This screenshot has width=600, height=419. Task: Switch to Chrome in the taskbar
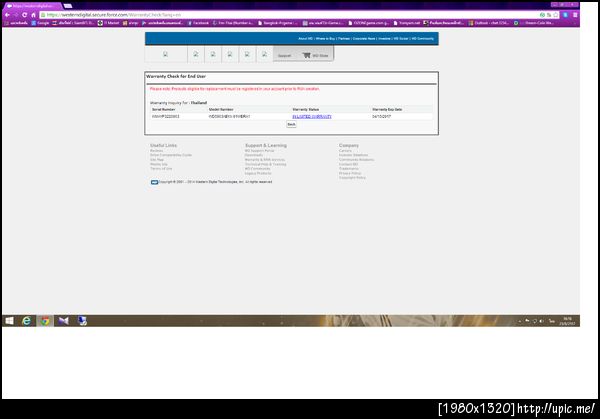tap(45, 321)
